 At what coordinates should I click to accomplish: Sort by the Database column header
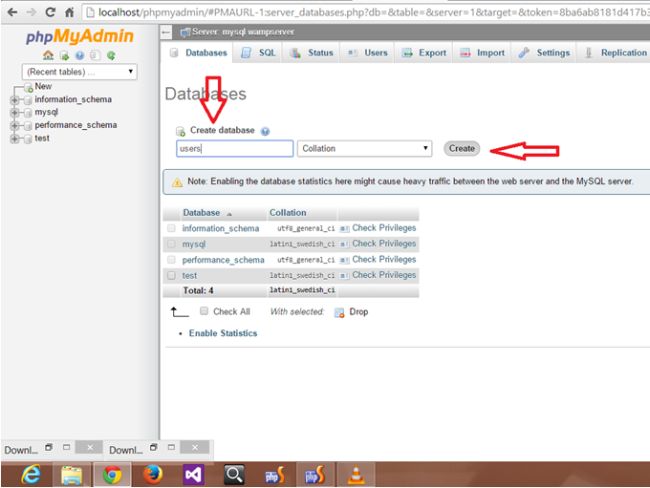201,213
